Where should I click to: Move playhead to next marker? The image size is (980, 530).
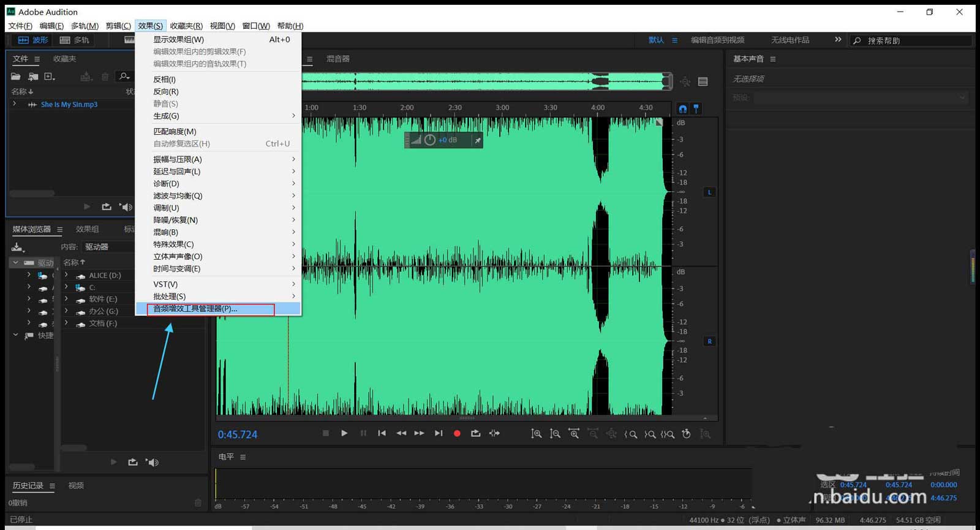439,433
